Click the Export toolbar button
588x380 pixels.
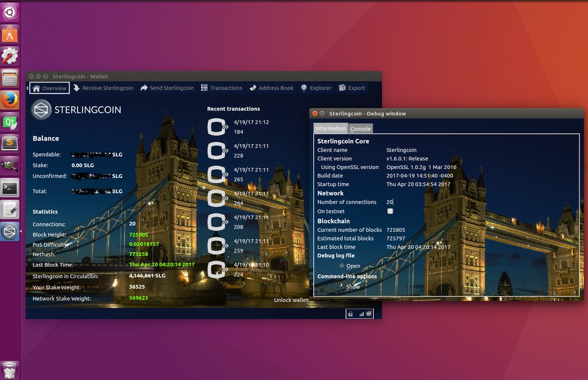[x=352, y=88]
